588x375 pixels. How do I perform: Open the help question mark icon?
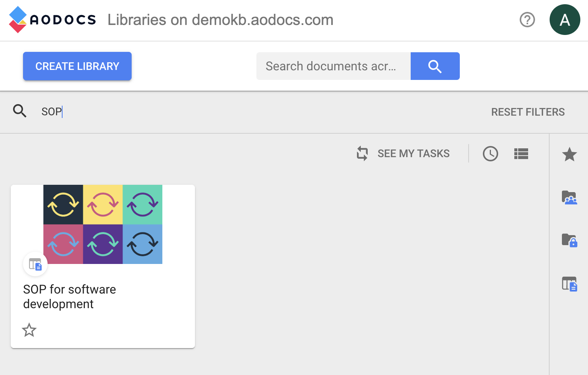527,20
